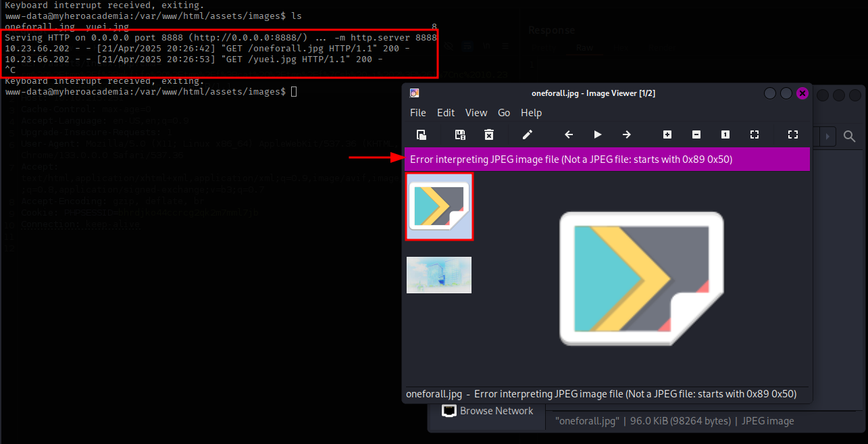Viewport: 868px width, 444px height.
Task: Select the yuei.jpg thumbnail in the sidebar
Action: 439,275
